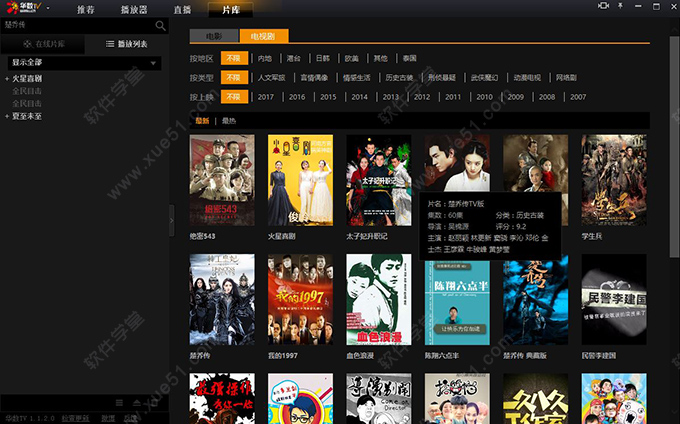Filter region by 日韩
Viewport: 680px width, 424px height.
tap(323, 59)
